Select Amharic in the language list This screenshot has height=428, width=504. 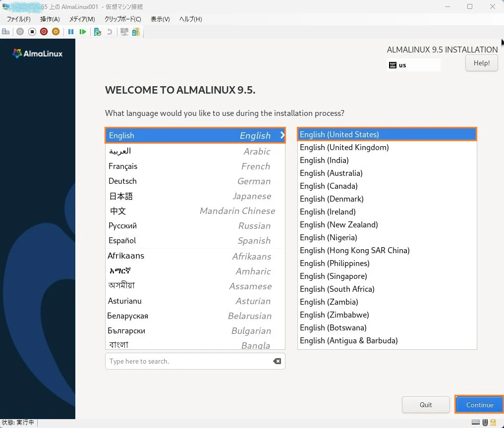(x=195, y=271)
